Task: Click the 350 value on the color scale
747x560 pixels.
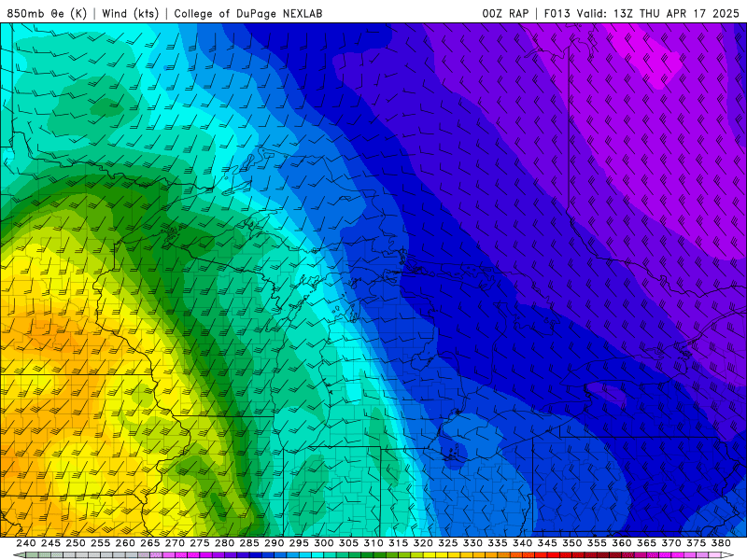Action: click(571, 543)
